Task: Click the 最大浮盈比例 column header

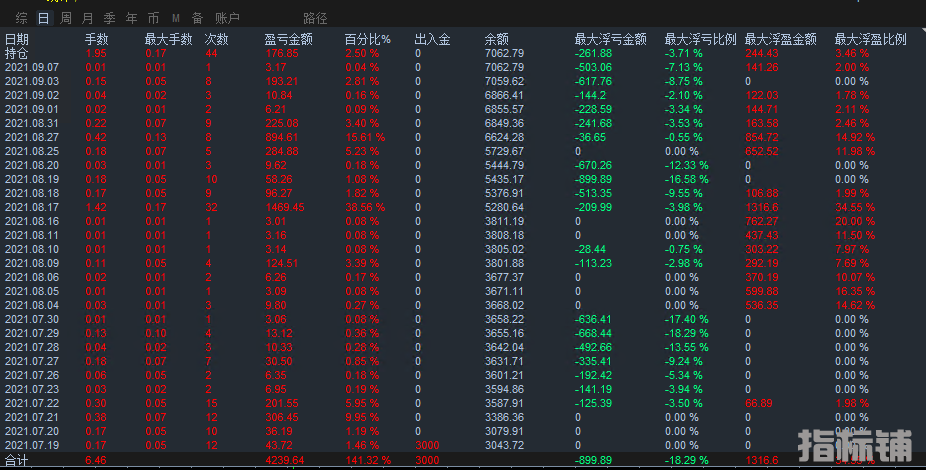Action: tap(870, 40)
